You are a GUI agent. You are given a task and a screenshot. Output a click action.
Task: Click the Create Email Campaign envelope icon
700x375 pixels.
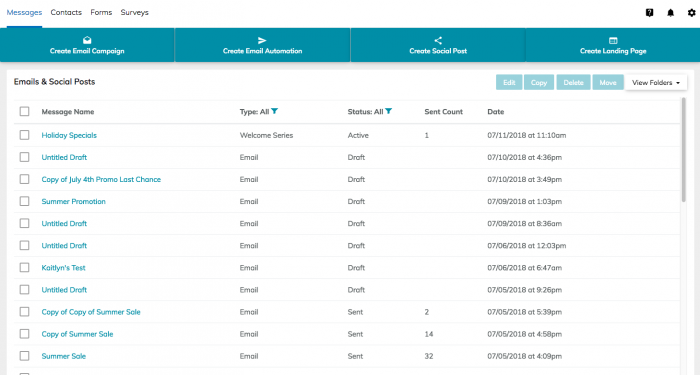tap(87, 40)
